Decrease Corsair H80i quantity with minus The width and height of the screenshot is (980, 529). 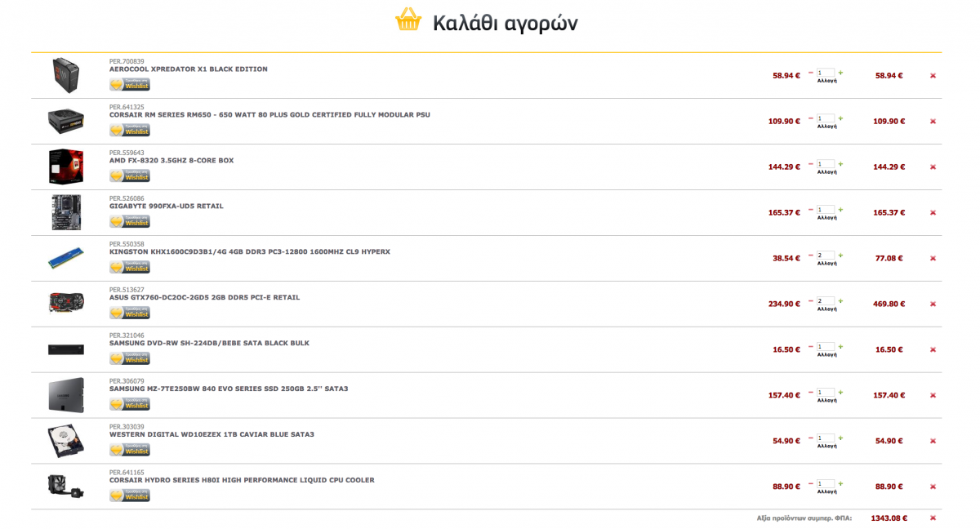click(x=811, y=484)
